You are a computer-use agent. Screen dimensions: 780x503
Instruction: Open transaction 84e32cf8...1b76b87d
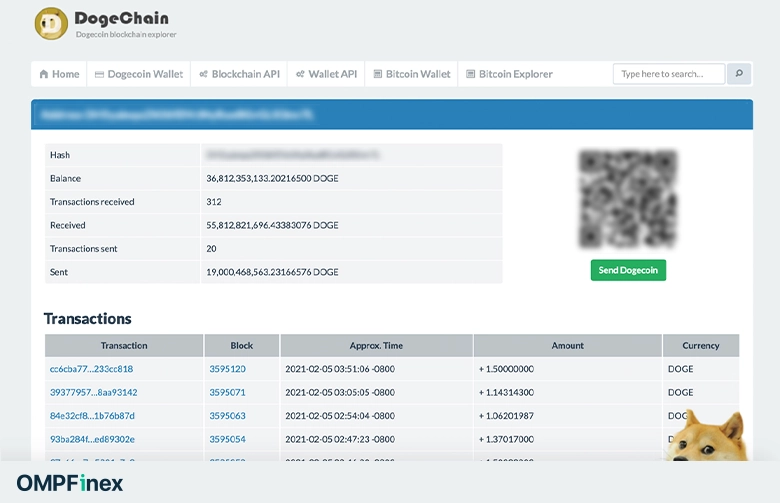tap(92, 416)
